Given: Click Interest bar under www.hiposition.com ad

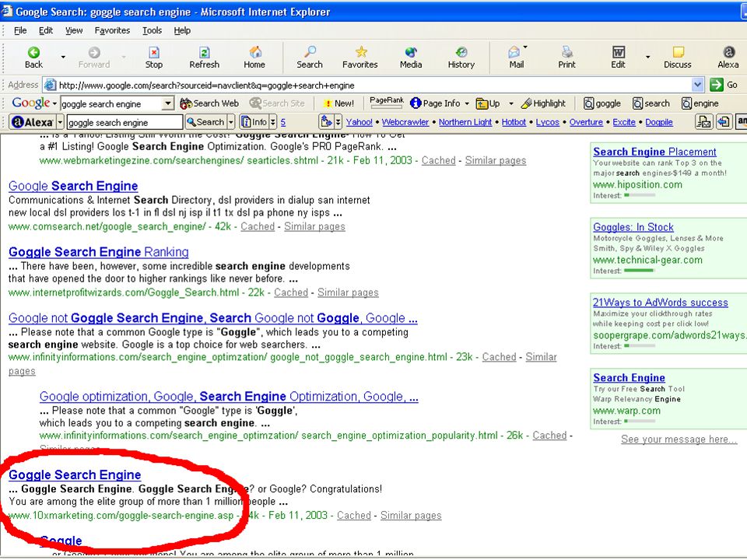Looking at the screenshot, I should [x=640, y=195].
